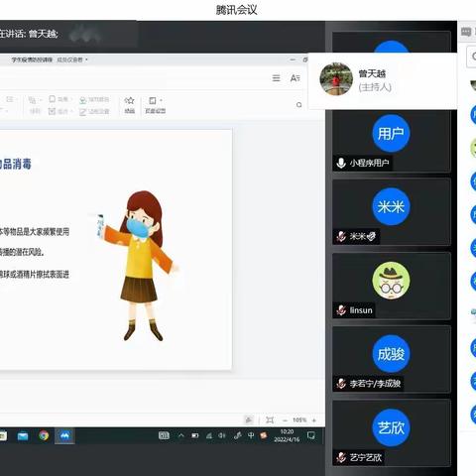
Task: Click the battery icon in system tray
Action: (x=195, y=435)
